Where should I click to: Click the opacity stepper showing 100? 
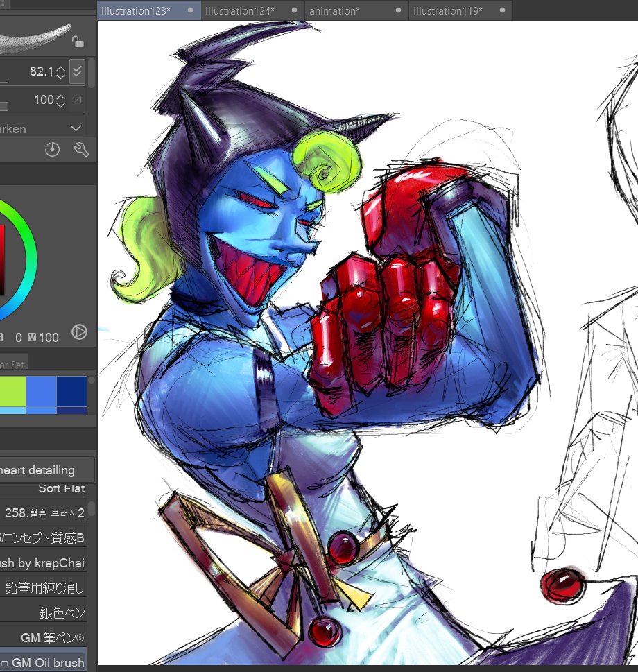61,101
